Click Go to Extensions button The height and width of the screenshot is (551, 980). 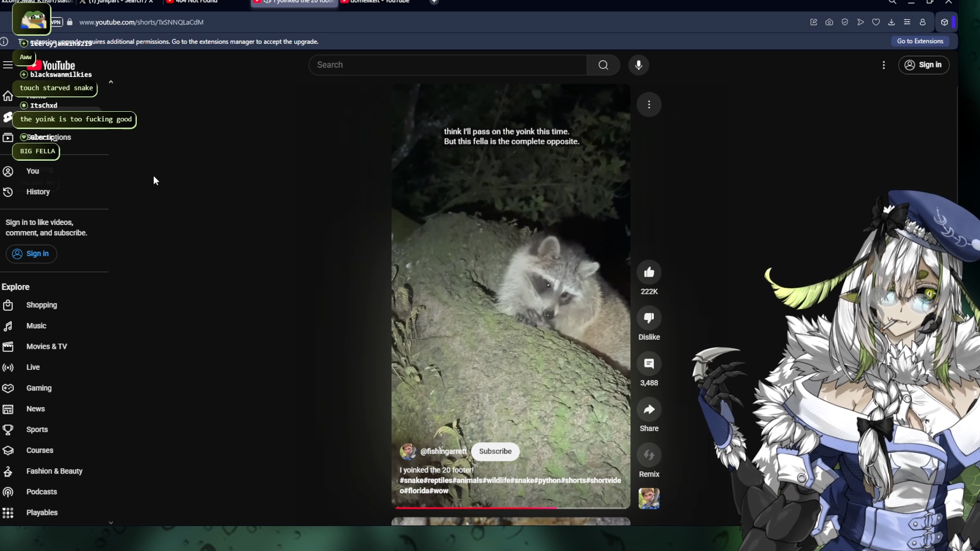tap(920, 41)
